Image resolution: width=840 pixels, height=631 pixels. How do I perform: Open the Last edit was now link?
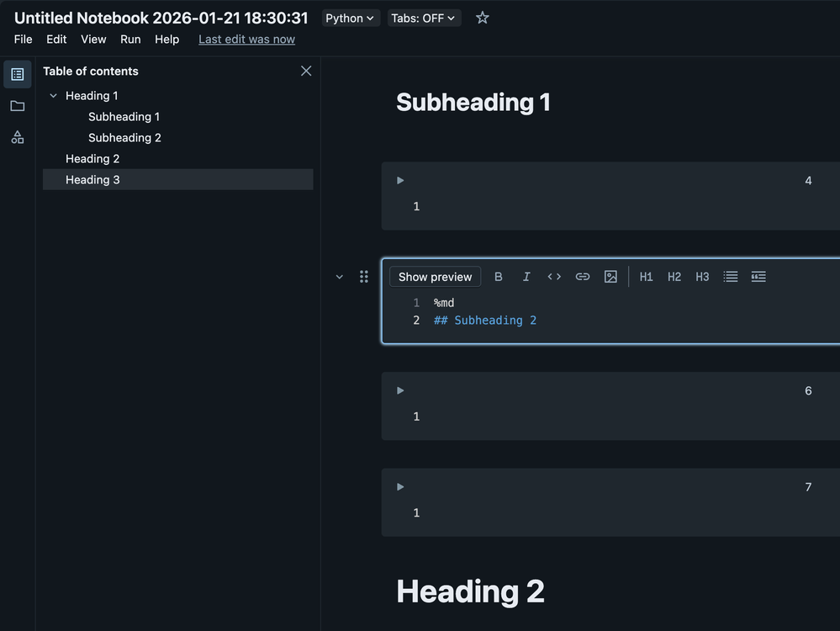(246, 39)
